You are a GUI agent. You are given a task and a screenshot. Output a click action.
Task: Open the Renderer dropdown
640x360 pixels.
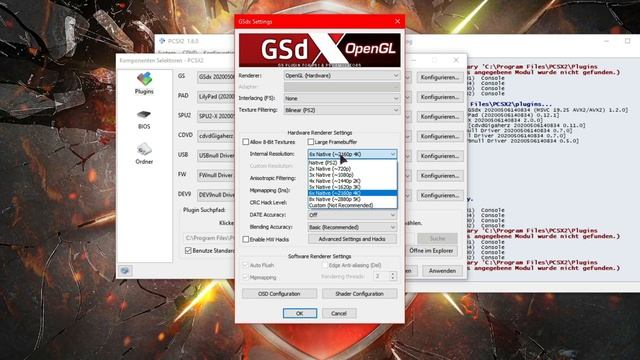342,76
